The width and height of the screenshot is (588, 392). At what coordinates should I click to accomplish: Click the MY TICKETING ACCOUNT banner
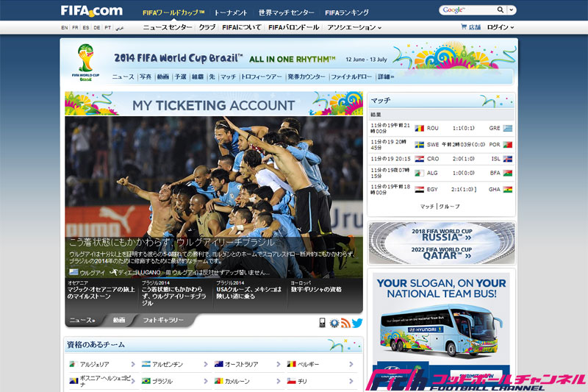[213, 104]
